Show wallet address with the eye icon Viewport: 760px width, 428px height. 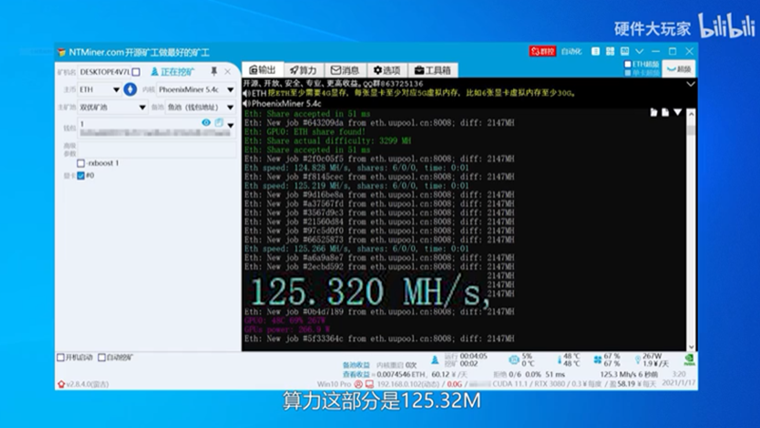(207, 122)
